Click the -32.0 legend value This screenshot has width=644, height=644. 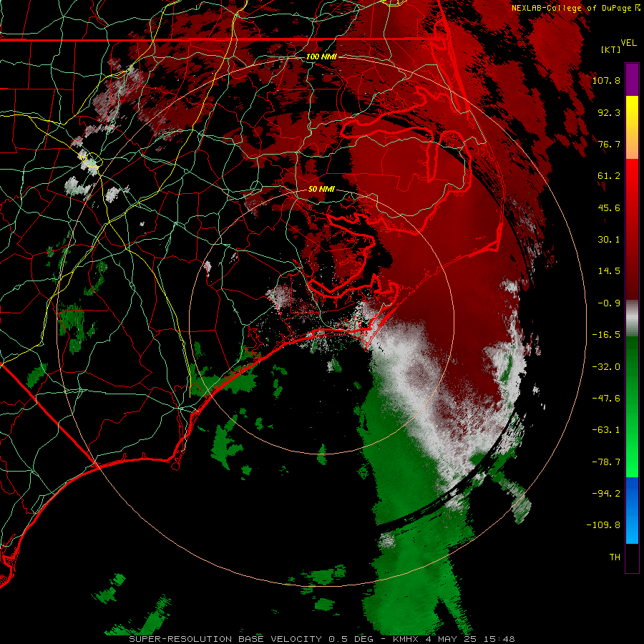(x=606, y=367)
